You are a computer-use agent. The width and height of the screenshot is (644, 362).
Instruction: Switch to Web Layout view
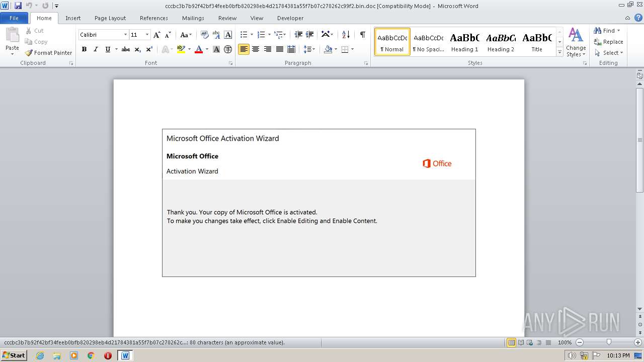[x=529, y=342]
